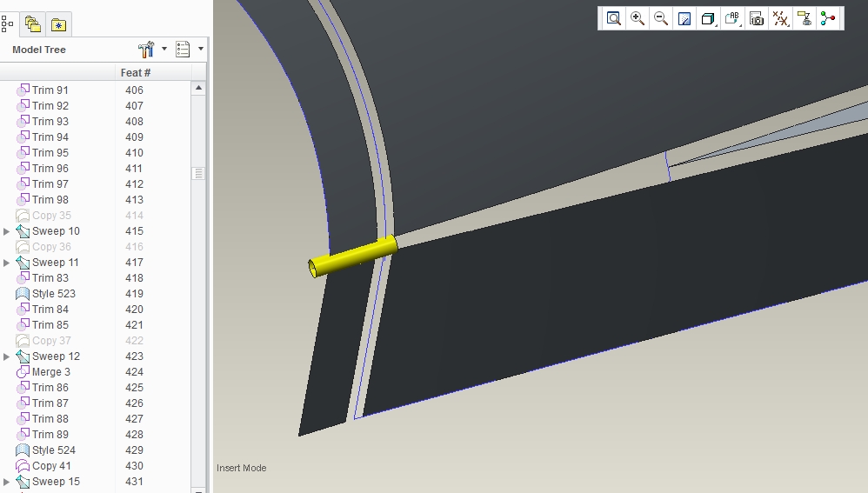Click the Style 524 feature icon

(x=23, y=450)
